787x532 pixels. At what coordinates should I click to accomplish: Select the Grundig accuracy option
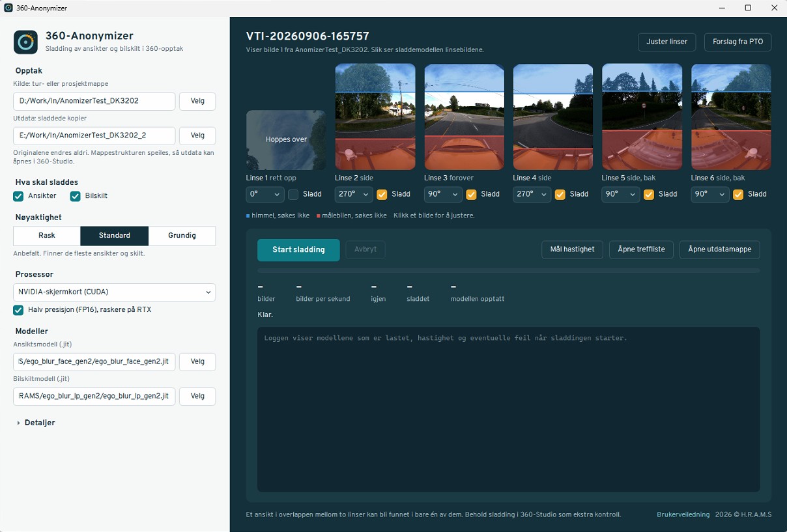coord(182,236)
